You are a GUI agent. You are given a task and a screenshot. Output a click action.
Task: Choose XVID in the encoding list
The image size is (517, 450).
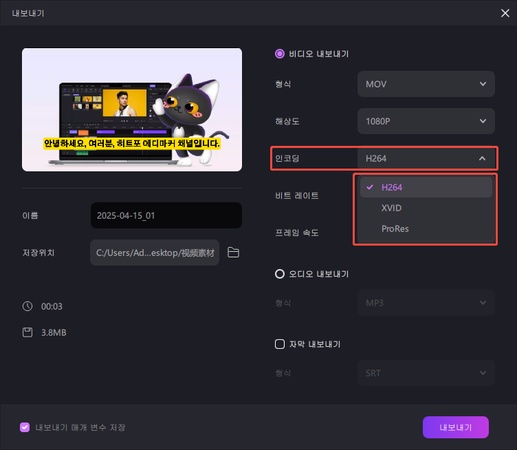click(x=426, y=208)
